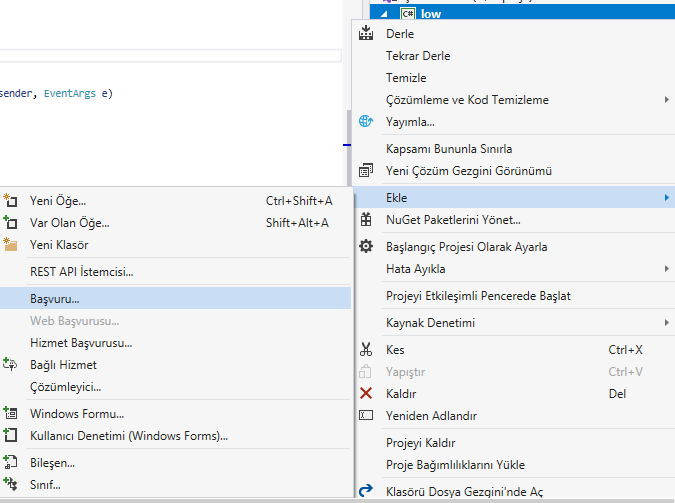Click the Yeni Çözüm Gezgini Görünümü icon

point(366,171)
